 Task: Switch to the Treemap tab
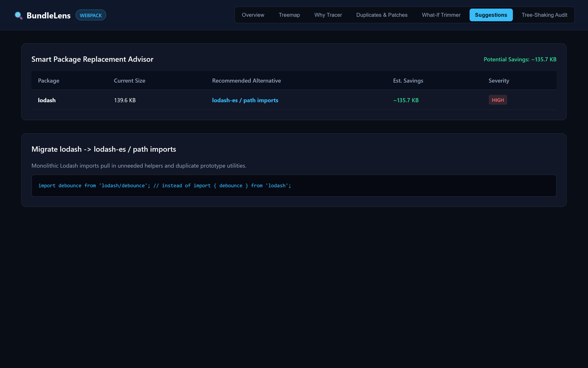289,15
